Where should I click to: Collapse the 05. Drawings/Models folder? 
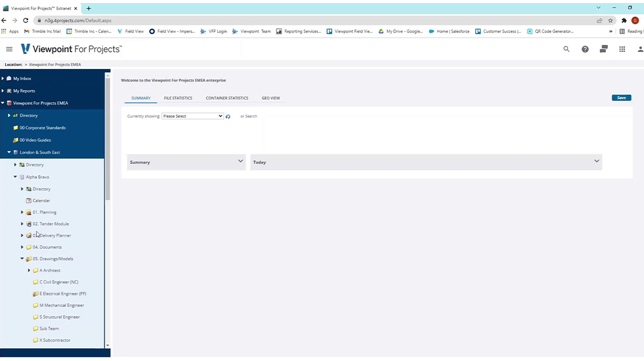pyautogui.click(x=22, y=259)
